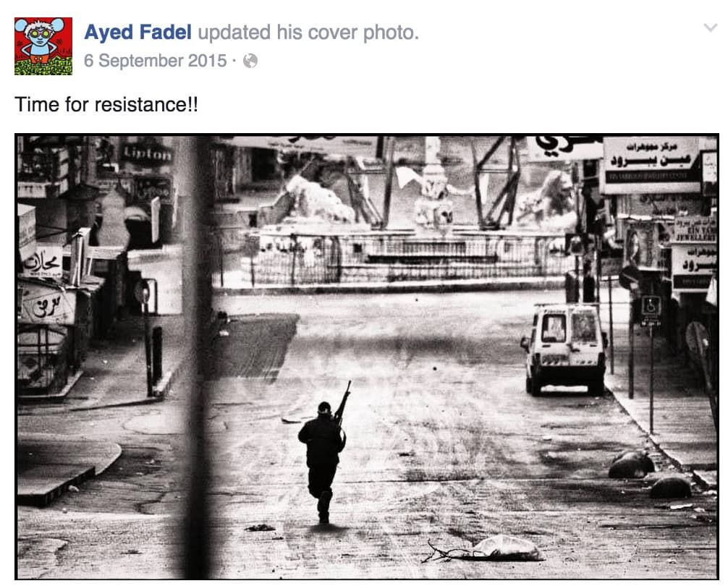Open Ayed Fadel's profile picture thumbnail

(x=43, y=46)
